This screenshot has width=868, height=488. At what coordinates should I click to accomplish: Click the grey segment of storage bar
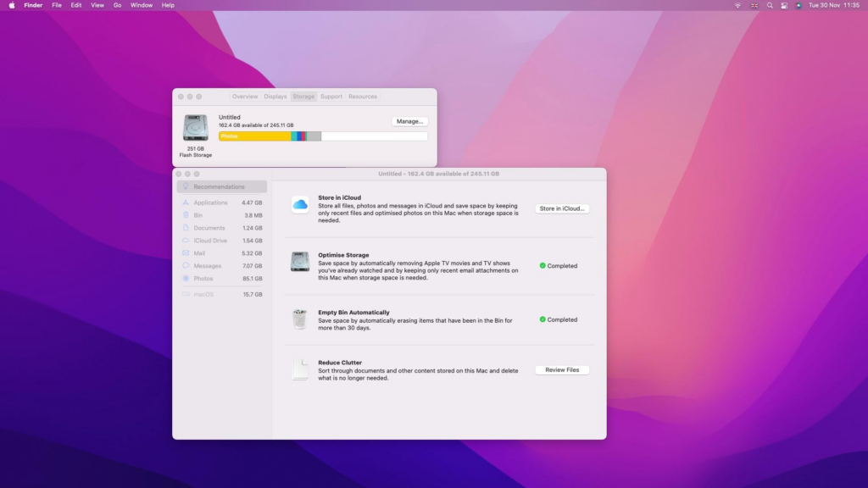click(x=314, y=136)
